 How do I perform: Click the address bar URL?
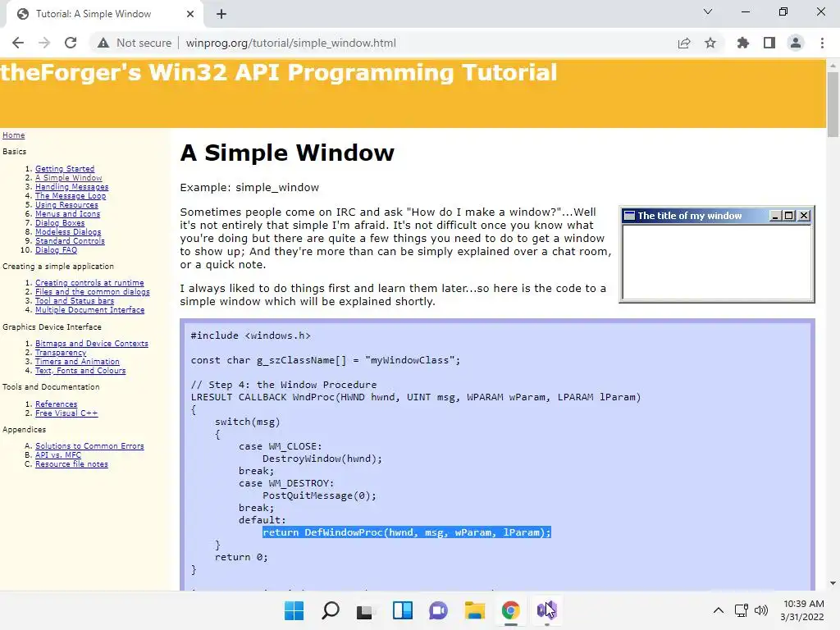(x=291, y=43)
